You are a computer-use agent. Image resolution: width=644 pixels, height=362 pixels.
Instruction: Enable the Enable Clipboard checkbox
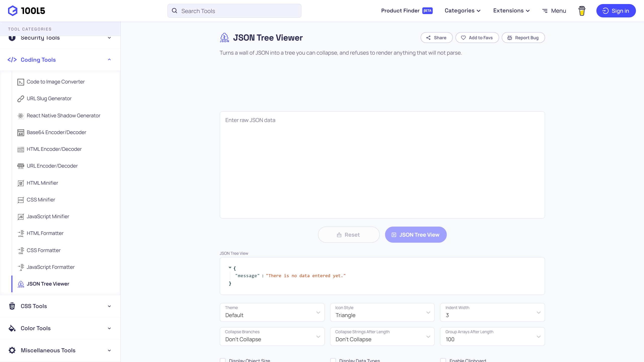click(443, 360)
